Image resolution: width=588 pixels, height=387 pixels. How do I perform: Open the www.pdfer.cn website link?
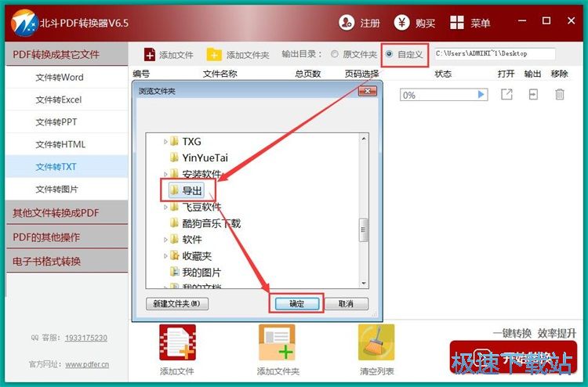(x=87, y=364)
